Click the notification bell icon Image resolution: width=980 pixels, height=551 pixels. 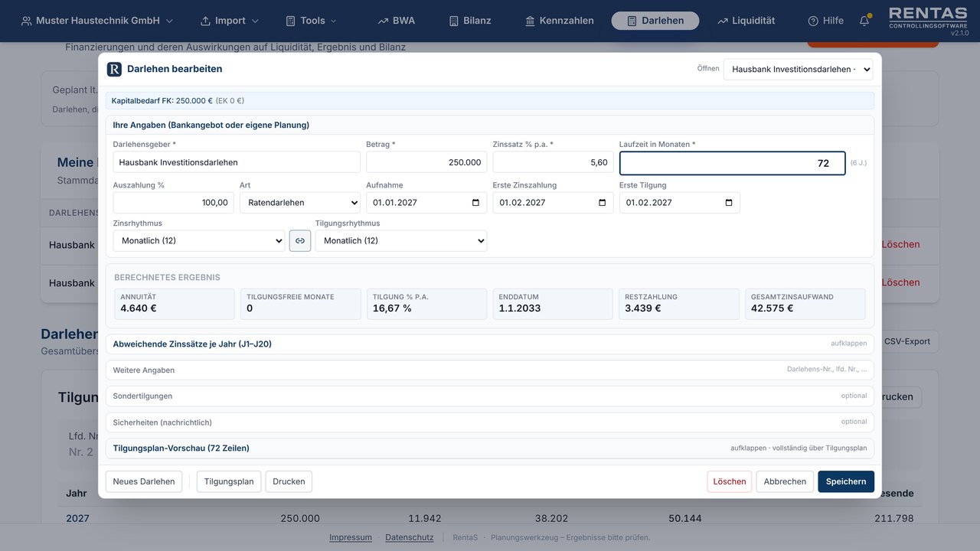point(864,21)
